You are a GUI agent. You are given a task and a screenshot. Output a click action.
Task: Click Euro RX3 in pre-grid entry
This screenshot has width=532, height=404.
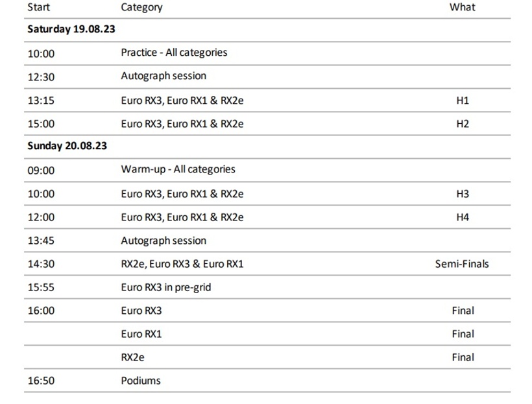tap(166, 288)
